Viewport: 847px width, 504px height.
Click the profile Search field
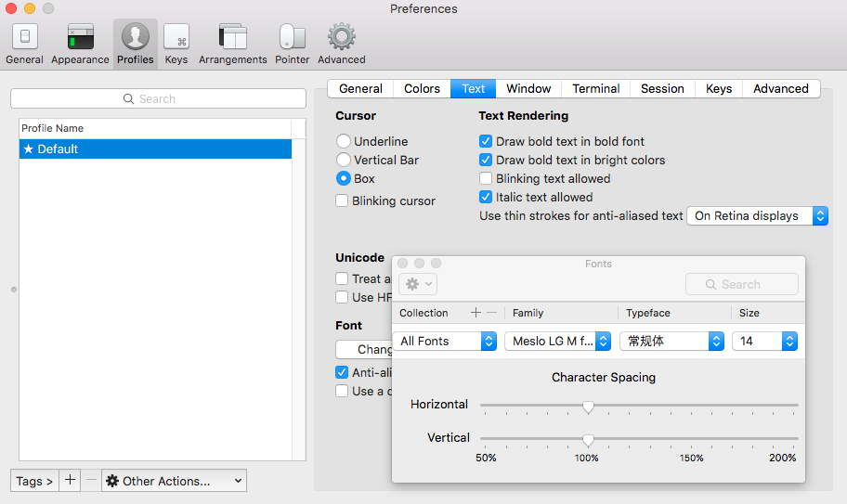click(x=158, y=98)
